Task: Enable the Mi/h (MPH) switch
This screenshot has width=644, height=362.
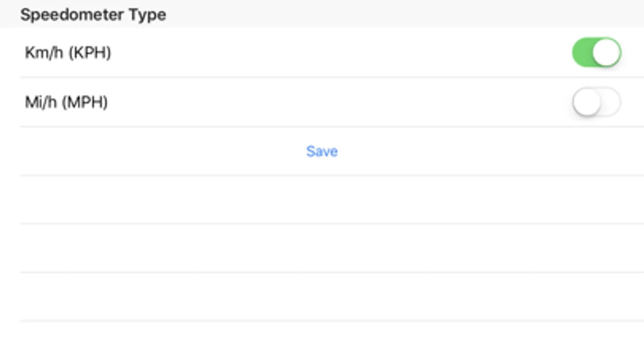Action: tap(596, 102)
